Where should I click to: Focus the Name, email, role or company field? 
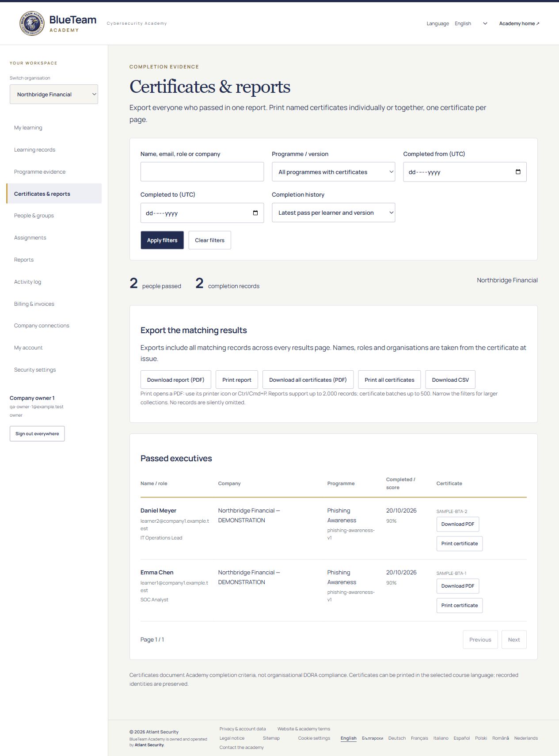202,171
